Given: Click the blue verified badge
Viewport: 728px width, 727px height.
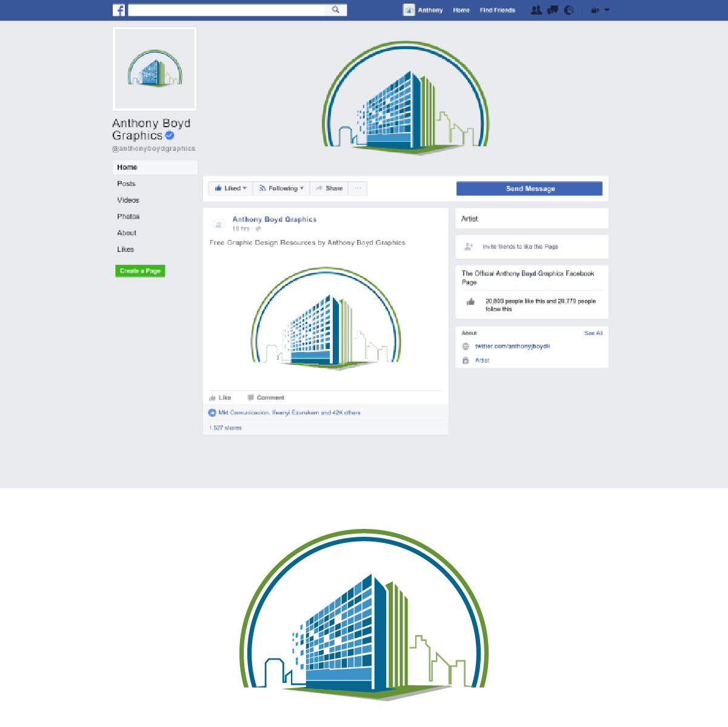Looking at the screenshot, I should click(x=170, y=136).
